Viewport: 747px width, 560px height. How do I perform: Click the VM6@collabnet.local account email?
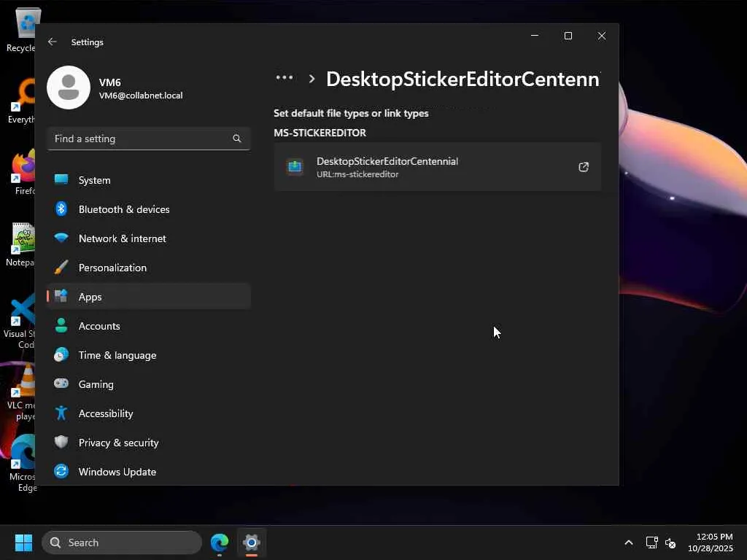(x=141, y=96)
